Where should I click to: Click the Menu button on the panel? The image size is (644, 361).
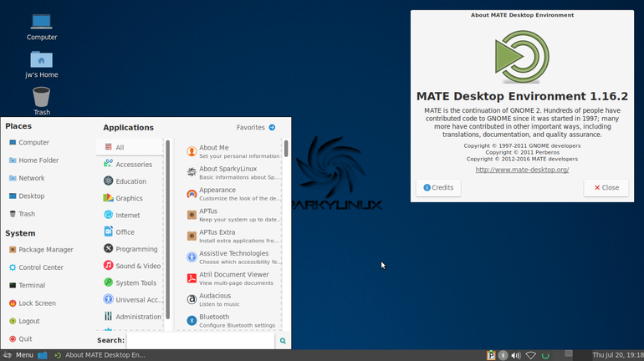pos(18,355)
